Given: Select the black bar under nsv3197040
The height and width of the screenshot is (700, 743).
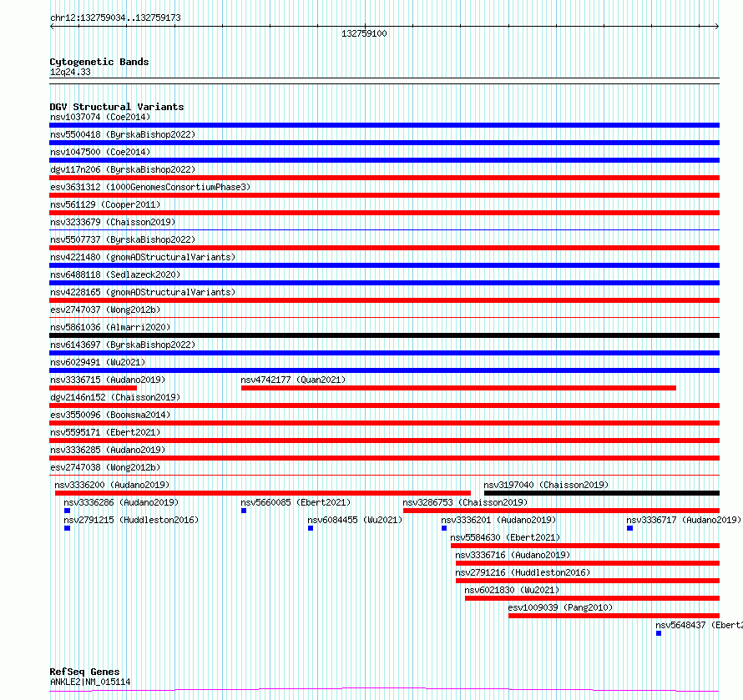Looking at the screenshot, I should tap(602, 493).
